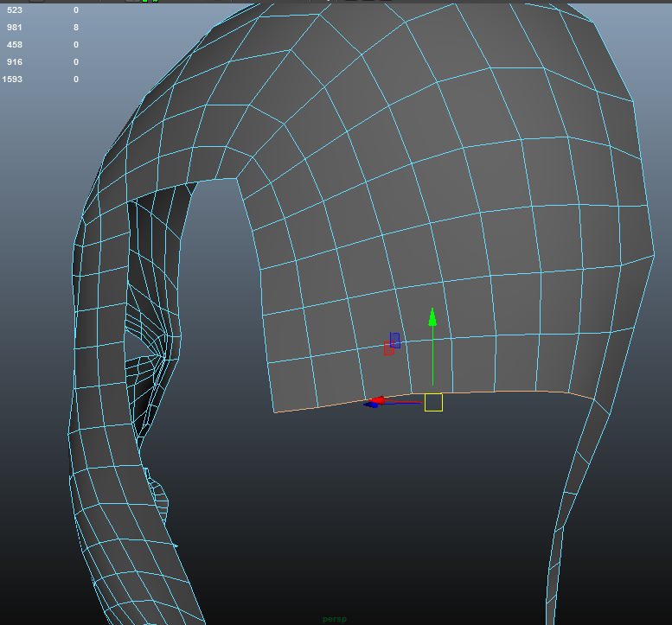
Task: Select the top corner vertex of the opening
Action: pos(237,178)
